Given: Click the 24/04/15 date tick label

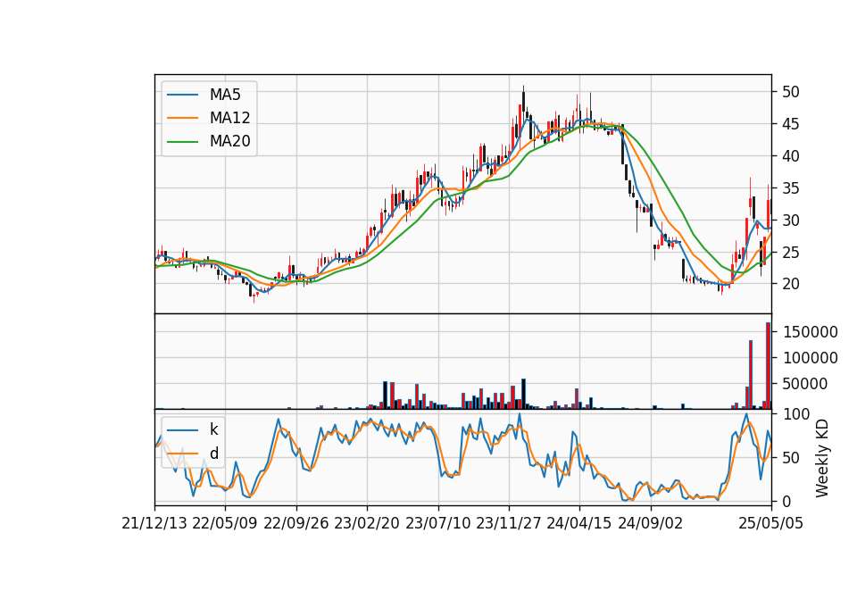Looking at the screenshot, I should point(579,523).
